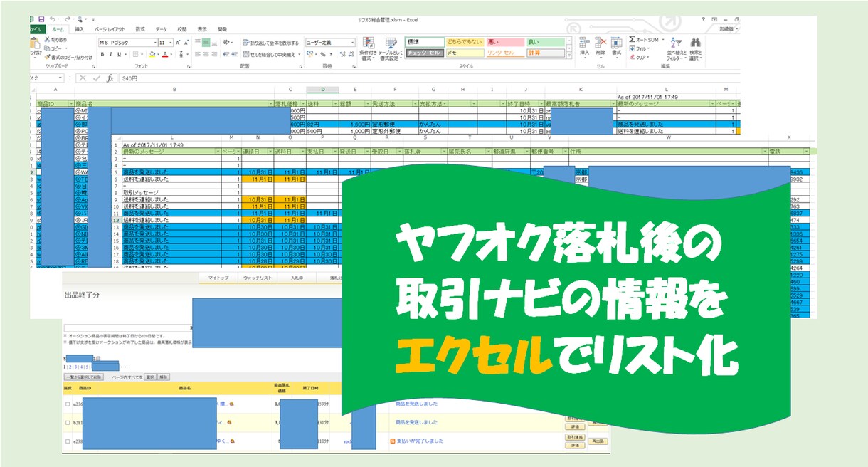
Task: Open the font size 11 dropdown
Action: pos(171,43)
